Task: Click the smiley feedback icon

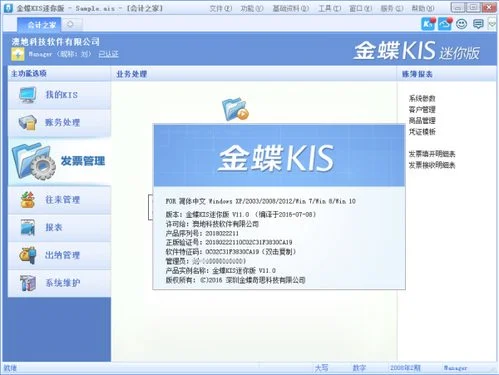Action: [x=461, y=24]
